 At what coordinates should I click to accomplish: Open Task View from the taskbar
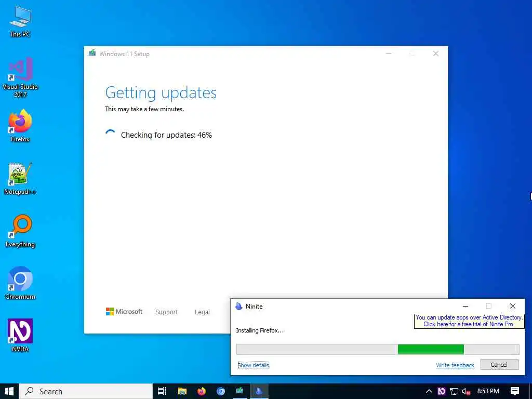[162, 391]
